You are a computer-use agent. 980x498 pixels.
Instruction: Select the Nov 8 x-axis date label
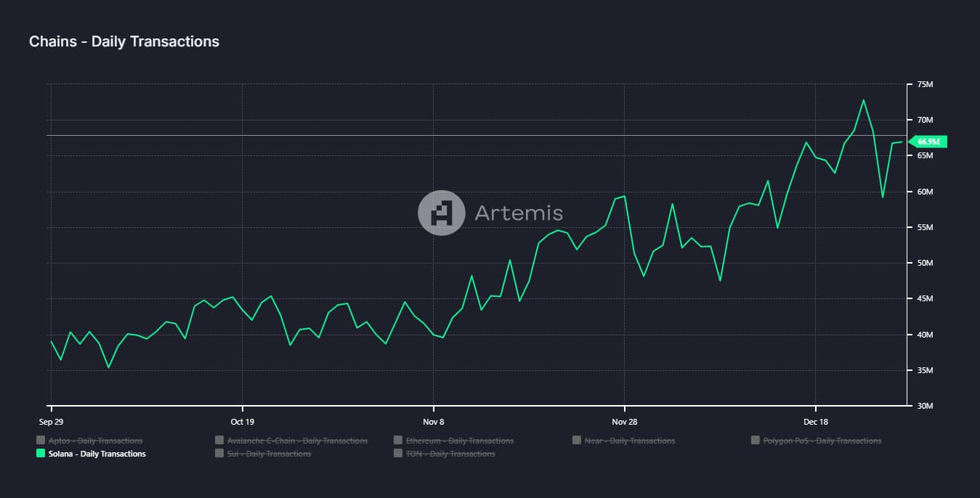point(433,422)
